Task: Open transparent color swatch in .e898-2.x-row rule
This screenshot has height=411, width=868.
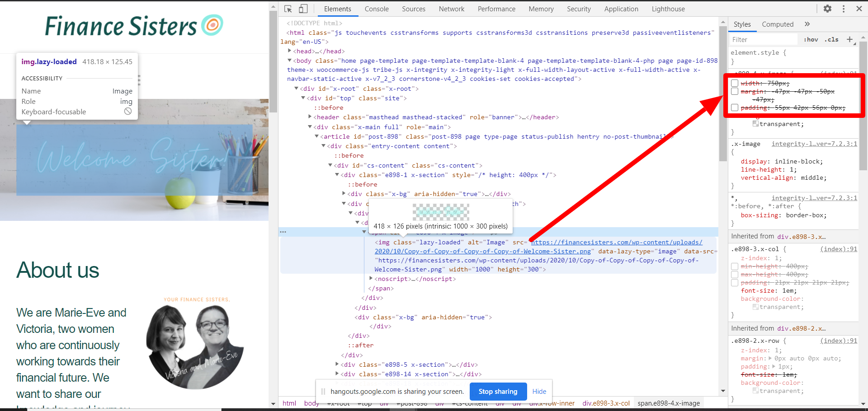Action: tap(755, 391)
